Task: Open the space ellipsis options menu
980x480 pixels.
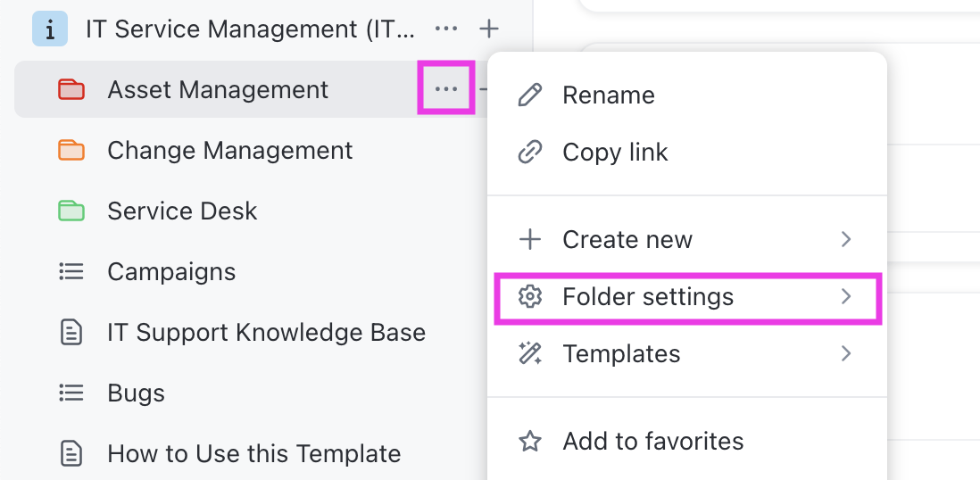Action: (x=446, y=29)
